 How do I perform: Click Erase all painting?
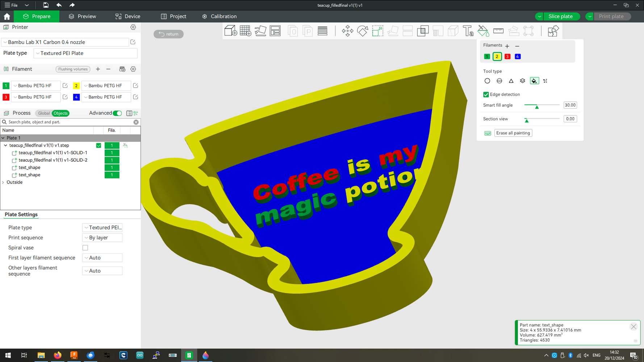[x=513, y=133]
